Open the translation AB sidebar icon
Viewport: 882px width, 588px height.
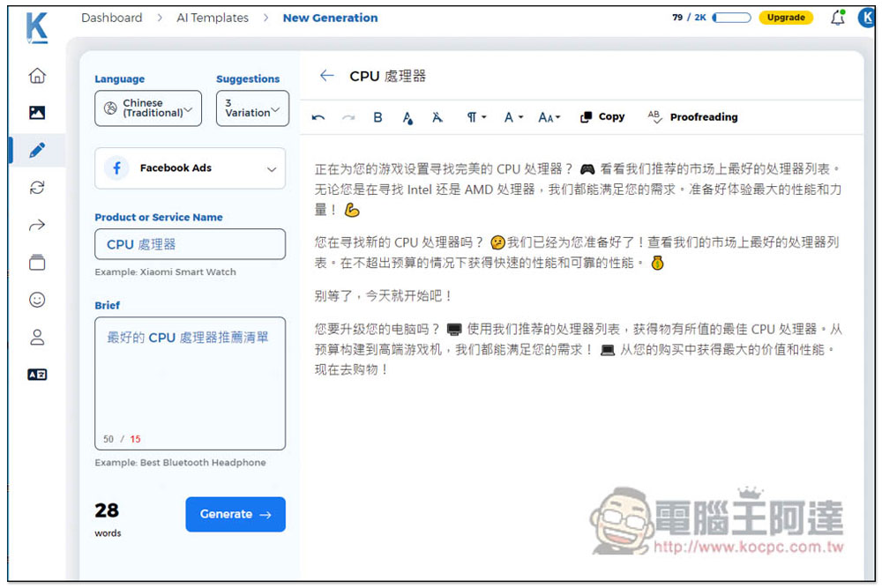click(37, 375)
